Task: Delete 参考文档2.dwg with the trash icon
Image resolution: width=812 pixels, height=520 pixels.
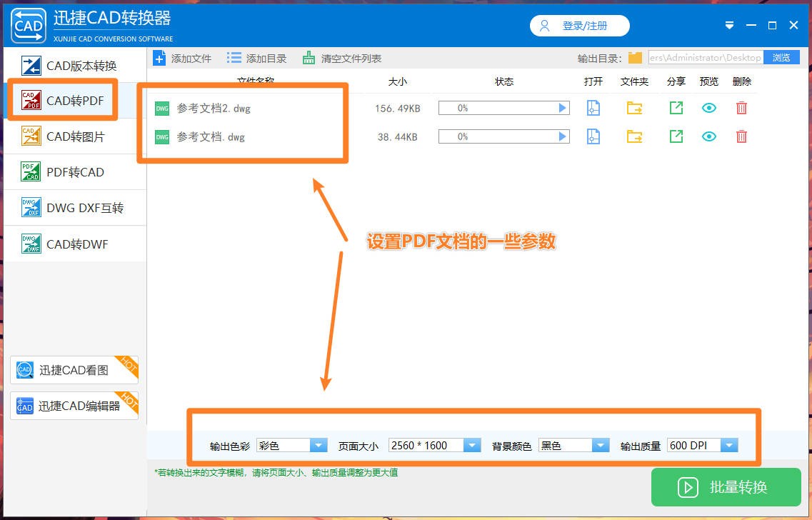Action: 741,108
